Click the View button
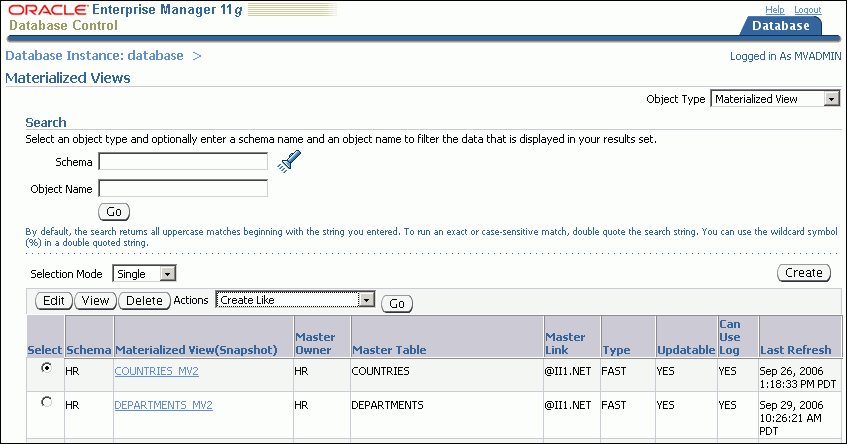The image size is (847, 444). (x=96, y=300)
